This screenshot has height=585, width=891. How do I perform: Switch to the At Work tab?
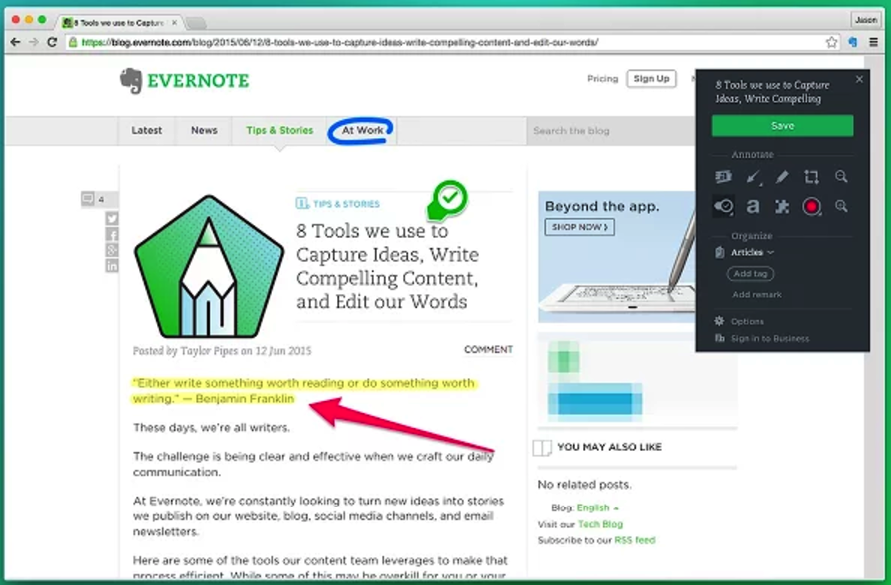point(362,130)
